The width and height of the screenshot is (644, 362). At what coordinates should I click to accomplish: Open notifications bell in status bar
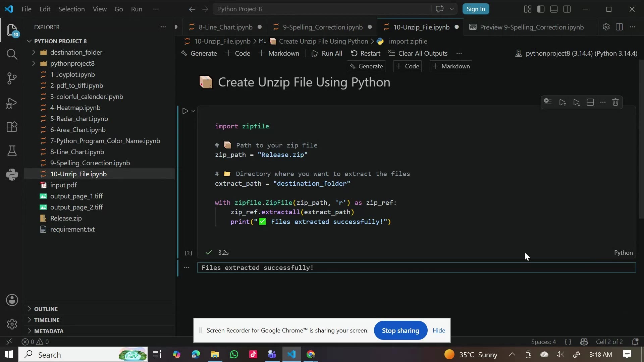click(635, 342)
